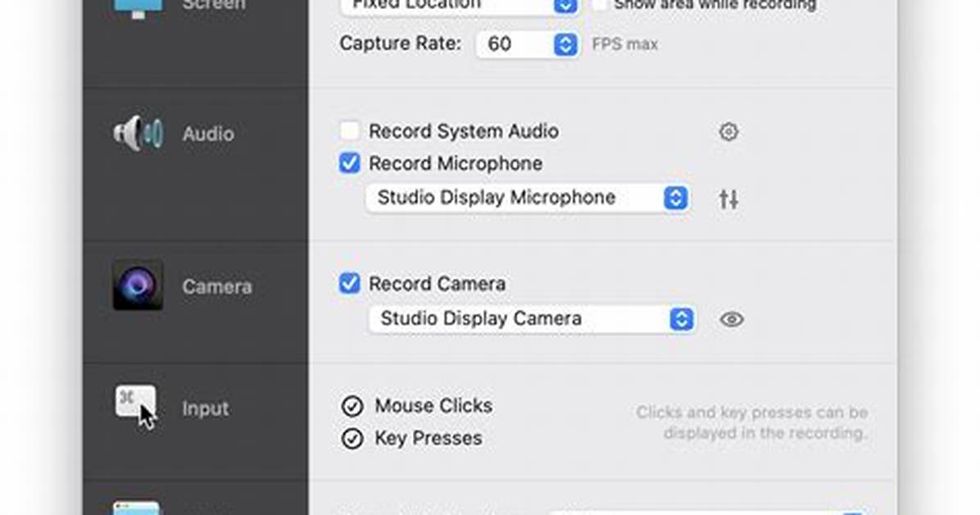The width and height of the screenshot is (980, 515).
Task: Open Studio Display Camera dropdown
Action: click(x=532, y=319)
